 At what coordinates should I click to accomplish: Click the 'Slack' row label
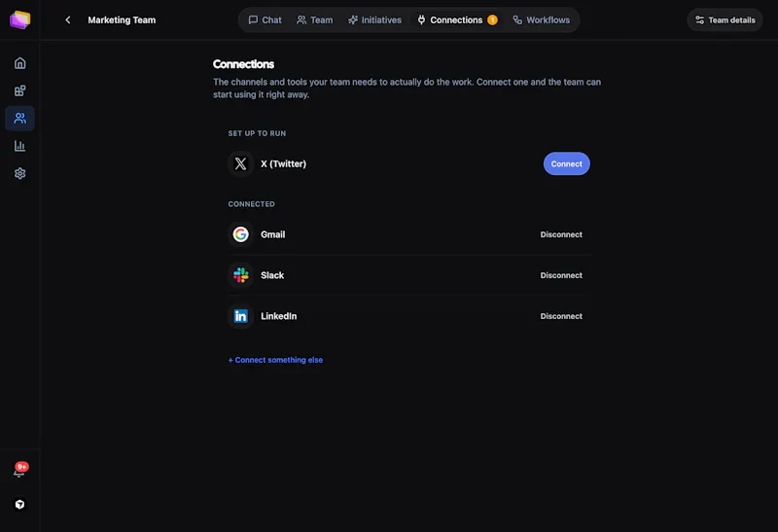272,275
